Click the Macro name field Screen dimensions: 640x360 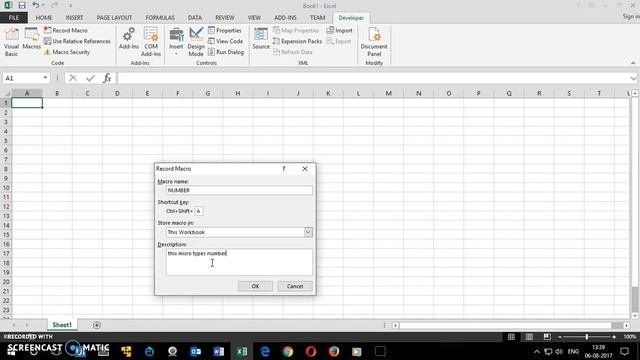coord(239,190)
